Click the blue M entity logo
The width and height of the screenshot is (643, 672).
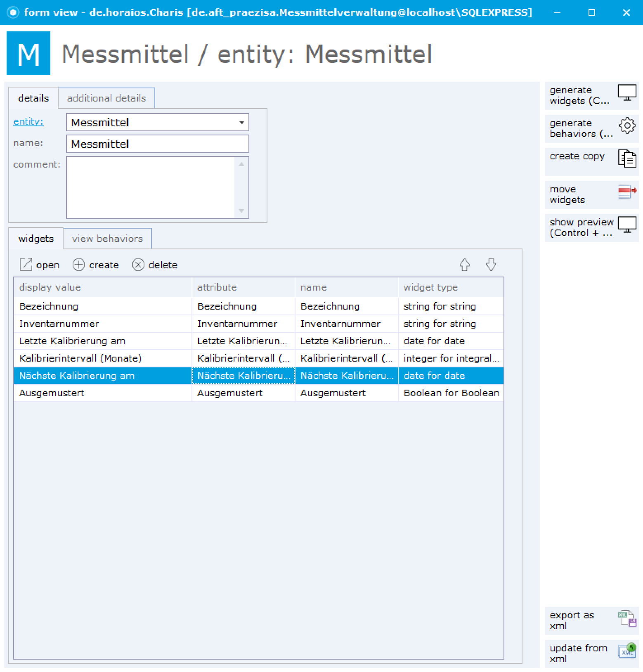point(28,53)
